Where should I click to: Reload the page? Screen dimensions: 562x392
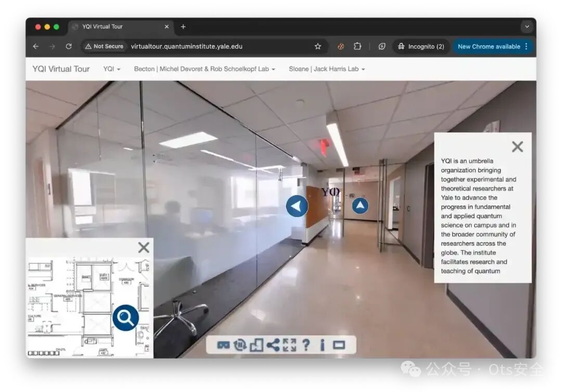tap(69, 46)
